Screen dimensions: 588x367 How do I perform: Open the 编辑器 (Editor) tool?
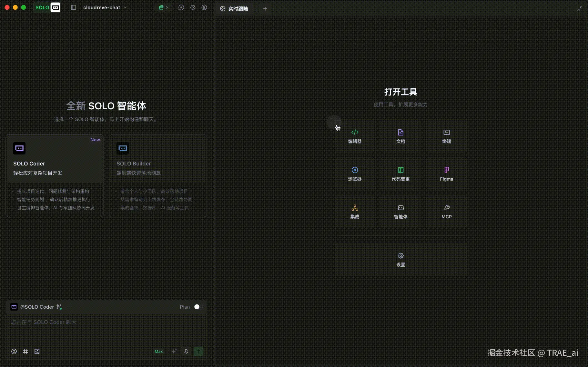coord(355,136)
